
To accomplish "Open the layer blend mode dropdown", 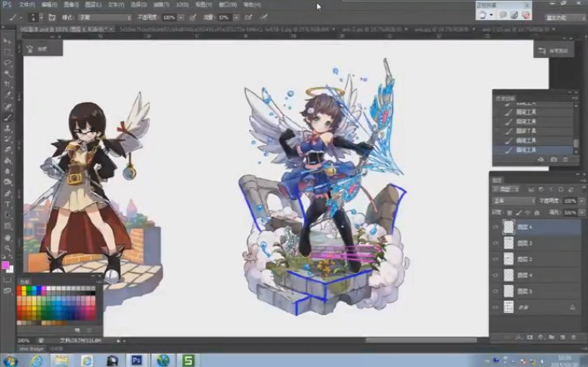I will pyautogui.click(x=513, y=201).
